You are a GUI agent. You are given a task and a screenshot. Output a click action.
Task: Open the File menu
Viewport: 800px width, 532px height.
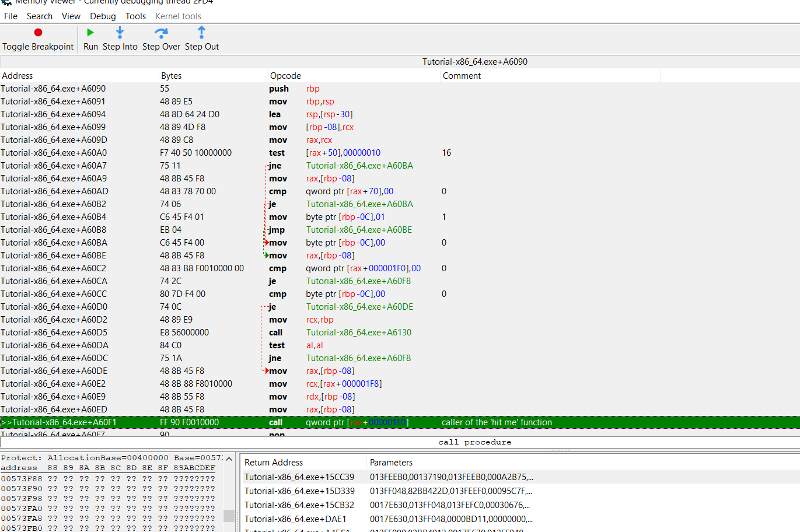coord(11,16)
